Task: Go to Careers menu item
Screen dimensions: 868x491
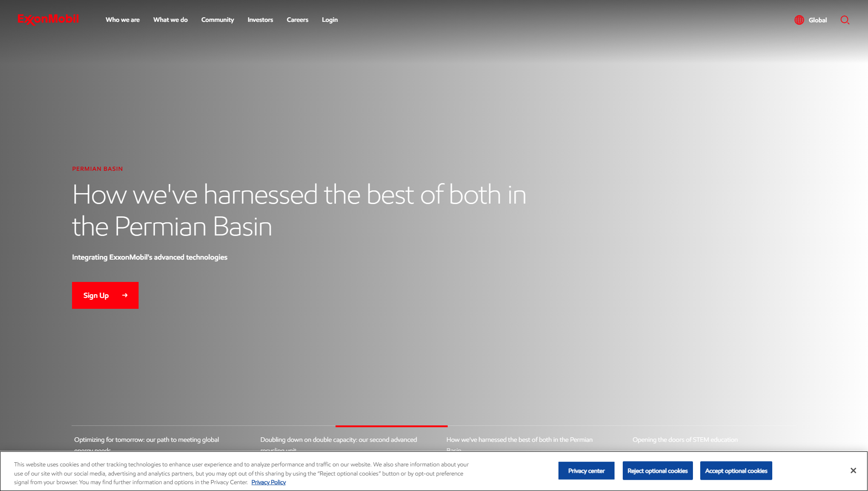Action: click(x=297, y=20)
